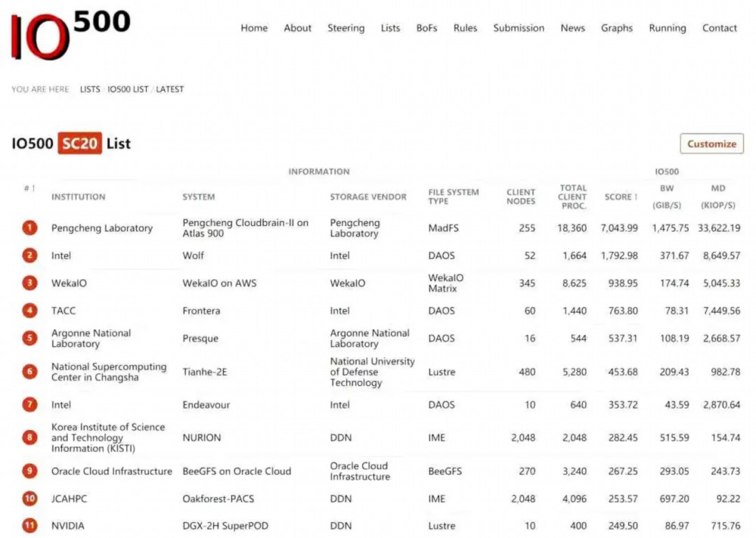Click the rank 1 badge icon

tap(29, 227)
